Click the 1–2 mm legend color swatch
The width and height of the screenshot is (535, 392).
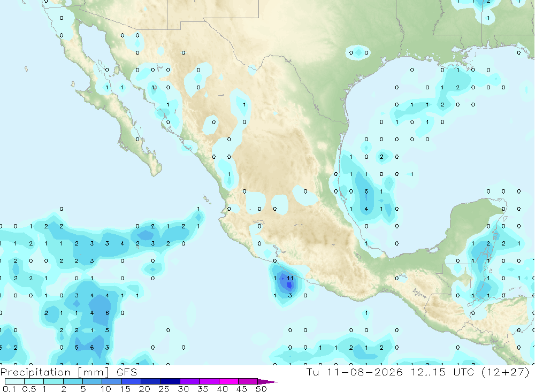click(53, 381)
